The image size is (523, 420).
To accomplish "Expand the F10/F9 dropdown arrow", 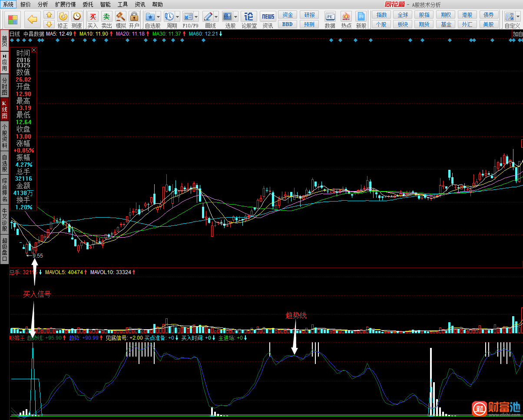I will coord(196,17).
